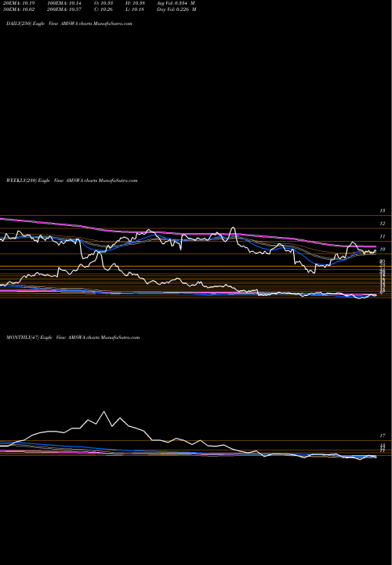Select the high price H: 10.38
Screen dimensions: 392x565
(135, 3)
